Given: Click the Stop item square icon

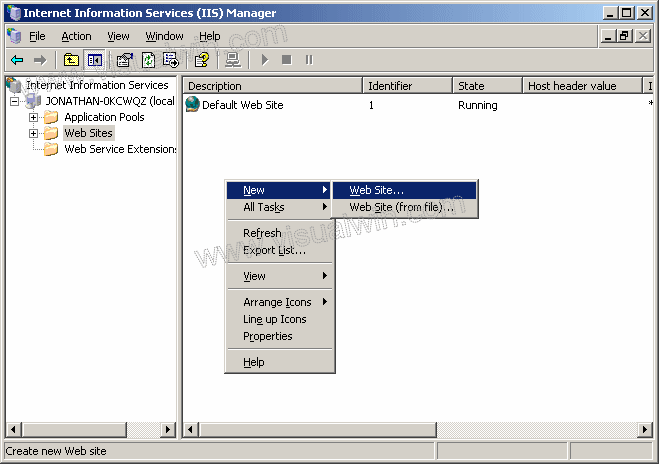Looking at the screenshot, I should (287, 60).
